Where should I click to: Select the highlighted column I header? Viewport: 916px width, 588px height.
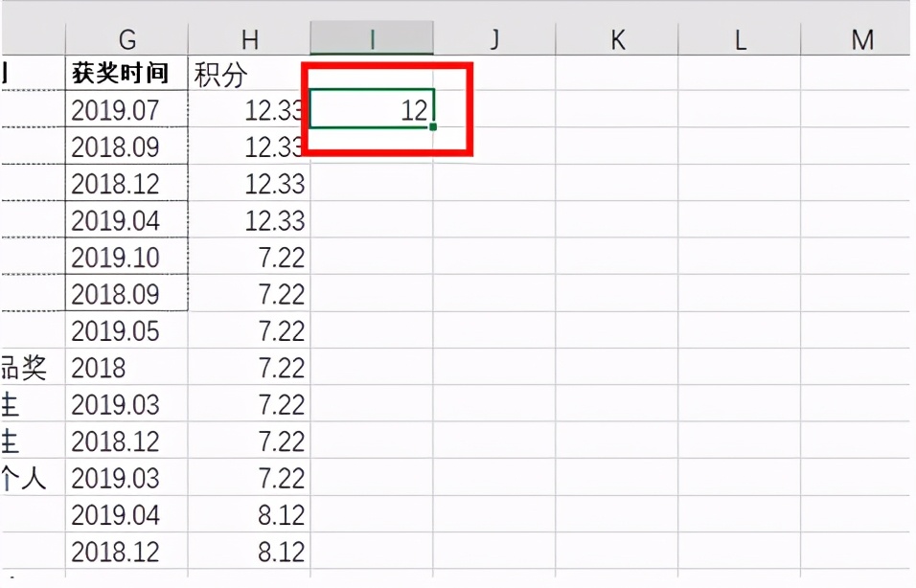tap(371, 39)
